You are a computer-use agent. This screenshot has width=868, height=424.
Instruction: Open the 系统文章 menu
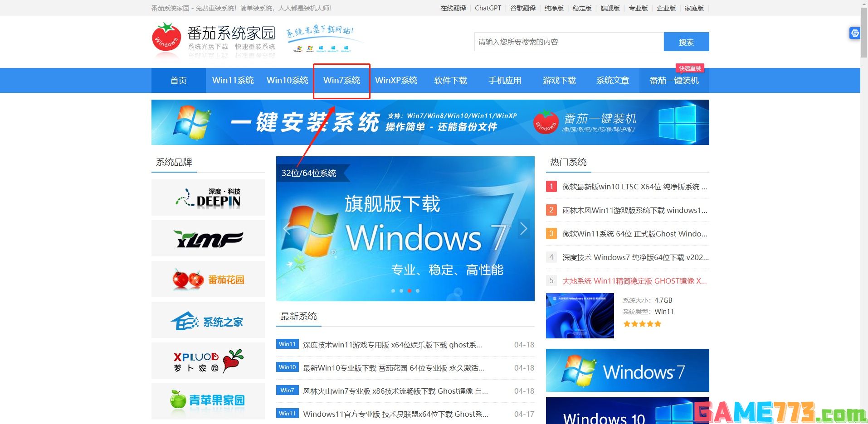pos(613,81)
